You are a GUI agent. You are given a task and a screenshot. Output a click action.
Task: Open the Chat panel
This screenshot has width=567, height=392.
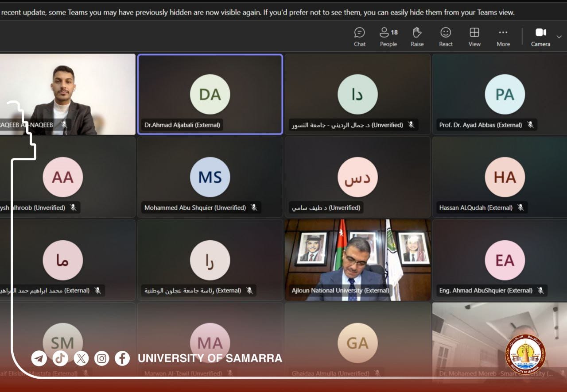point(359,37)
